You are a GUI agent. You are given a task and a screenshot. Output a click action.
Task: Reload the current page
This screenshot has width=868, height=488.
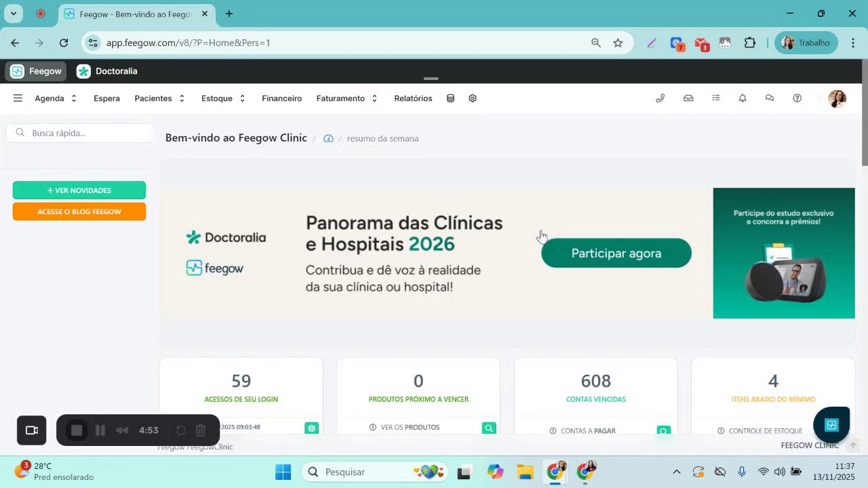pyautogui.click(x=64, y=43)
